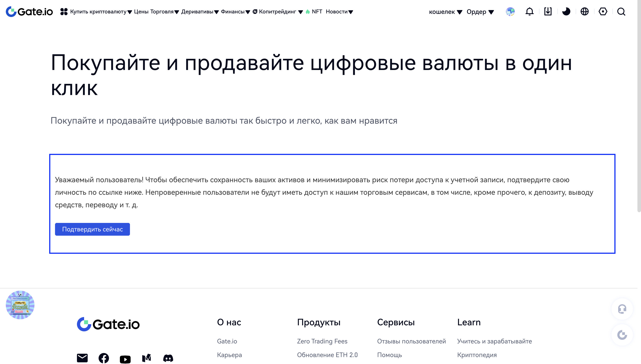
Task: Expand the Ордер dropdown menu
Action: (480, 12)
